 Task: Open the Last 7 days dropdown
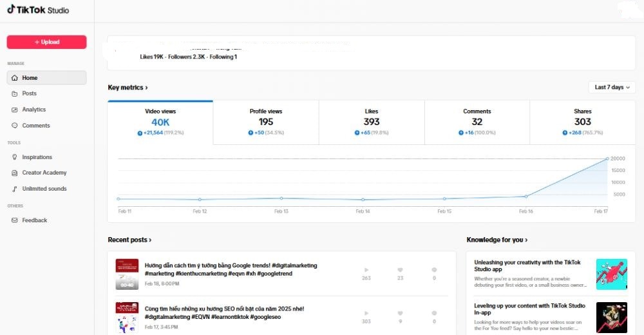(612, 87)
